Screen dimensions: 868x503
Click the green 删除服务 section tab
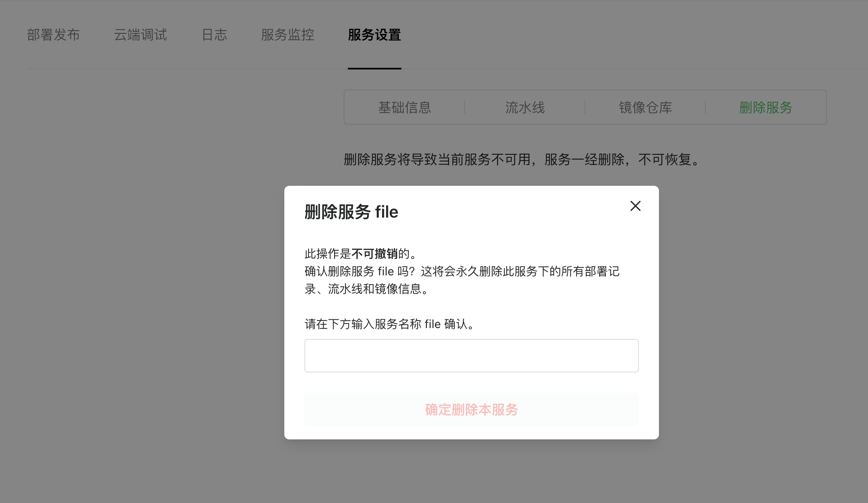(x=766, y=108)
